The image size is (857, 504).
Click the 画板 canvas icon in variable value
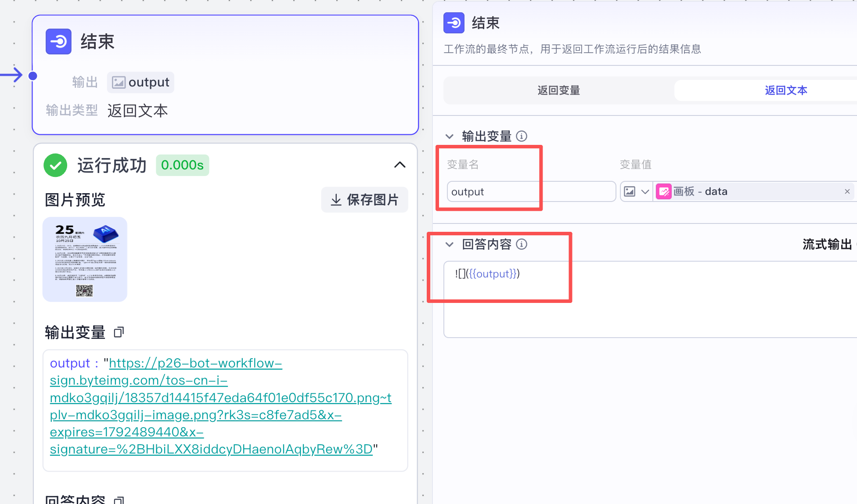(663, 191)
